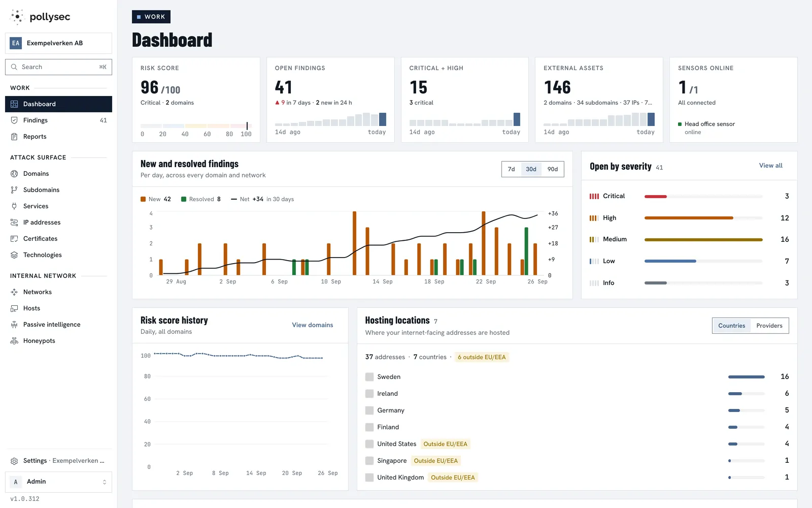This screenshot has width=812, height=508.
Task: Click the Certificates icon
Action: coord(14,239)
